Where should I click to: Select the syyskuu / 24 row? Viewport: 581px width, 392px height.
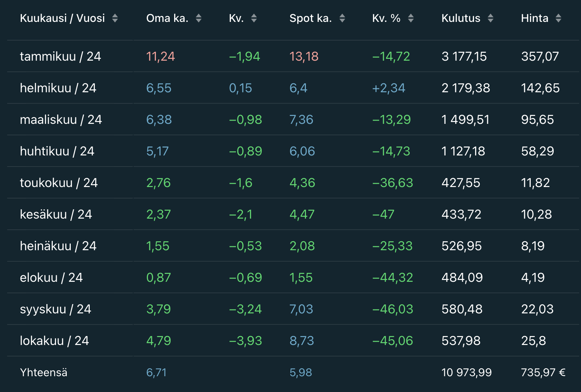coord(55,309)
